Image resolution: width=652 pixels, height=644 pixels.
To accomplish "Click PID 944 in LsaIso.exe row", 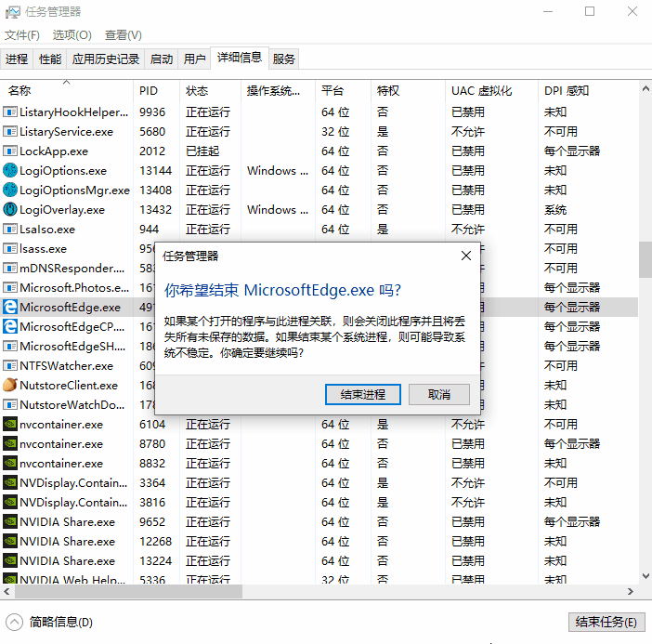I will [149, 230].
